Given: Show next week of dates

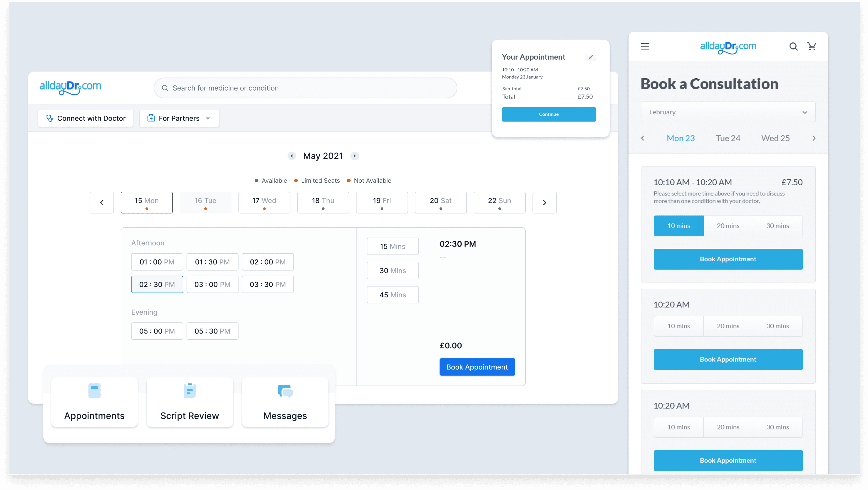Looking at the screenshot, I should coord(545,203).
